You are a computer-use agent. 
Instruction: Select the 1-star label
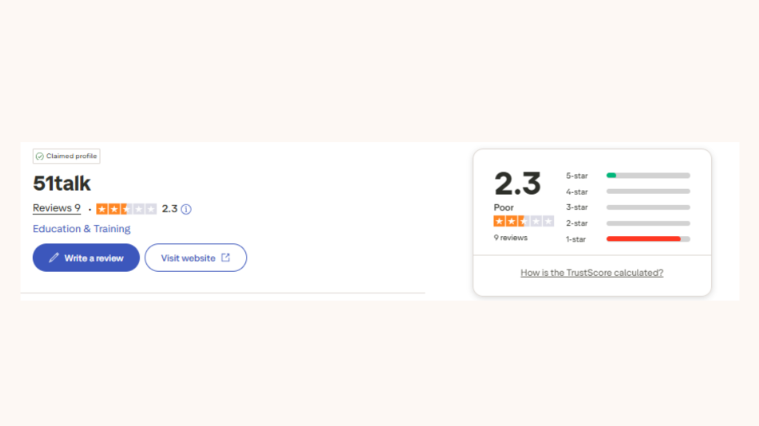click(x=576, y=239)
